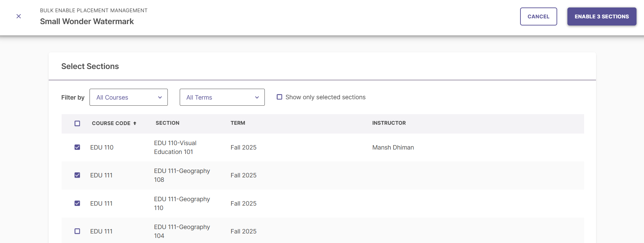Open the All Courses filter dropdown
Screen dimensions: 644x243
coord(129,97)
